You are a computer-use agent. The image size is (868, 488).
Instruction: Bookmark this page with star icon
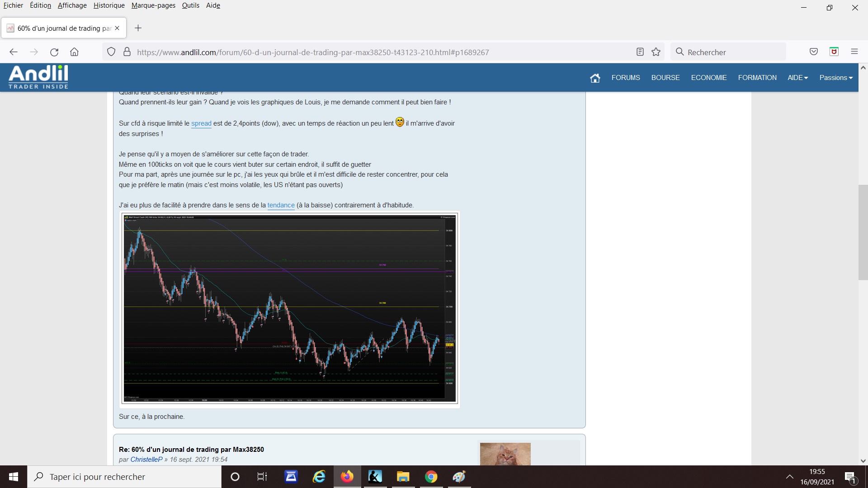tap(656, 52)
